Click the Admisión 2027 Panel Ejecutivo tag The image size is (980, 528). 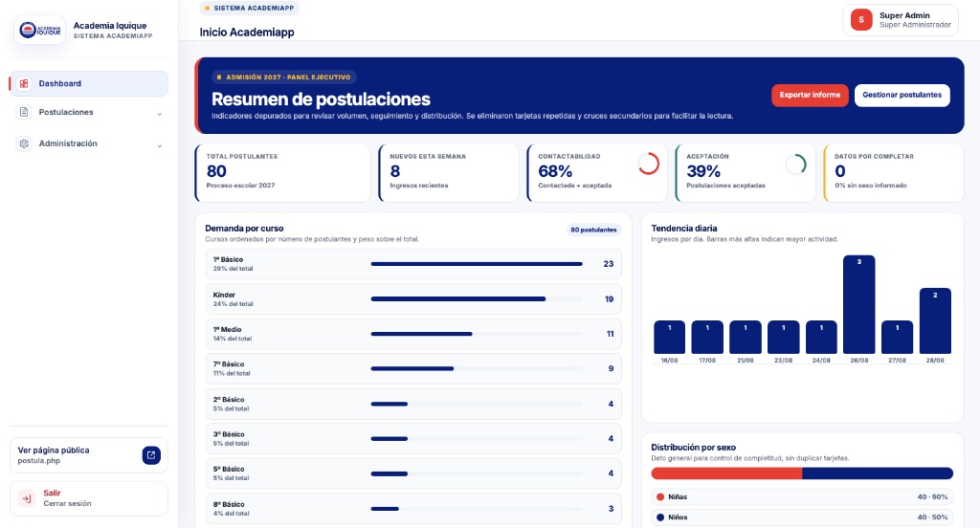(283, 77)
